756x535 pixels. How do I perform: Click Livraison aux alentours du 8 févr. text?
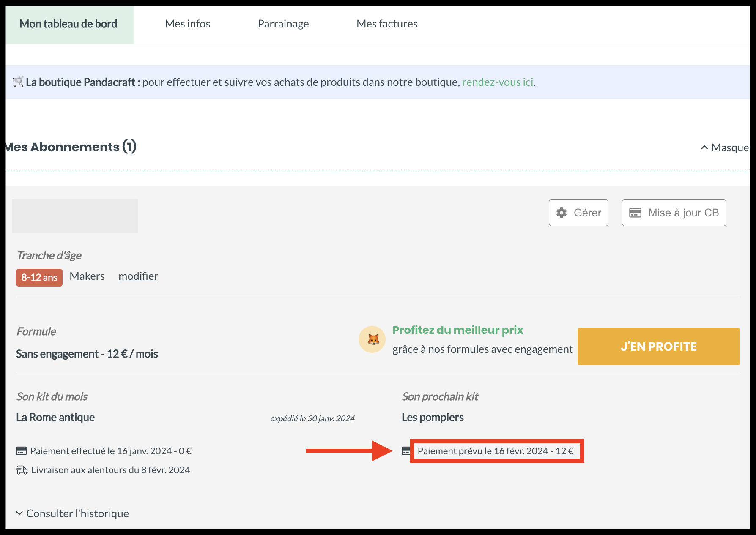pyautogui.click(x=111, y=470)
